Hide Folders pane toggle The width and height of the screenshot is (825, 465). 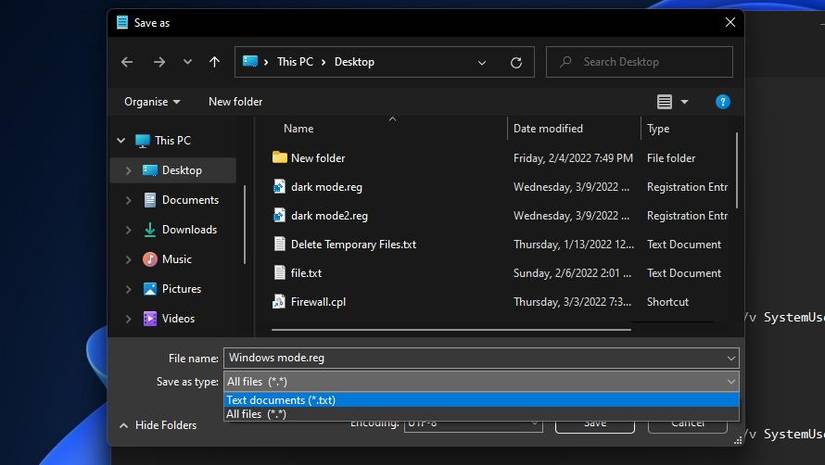tap(158, 425)
